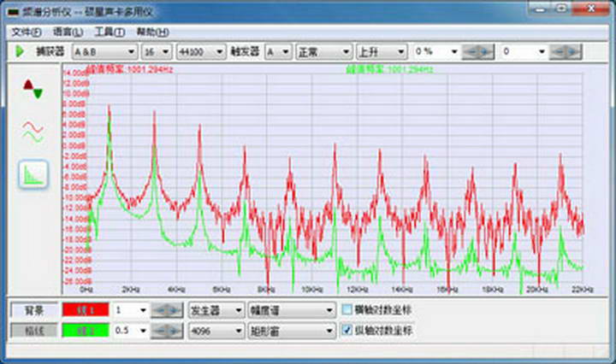Click the spin arrows beside 0 % trigger level
The height and width of the screenshot is (364, 616).
(x=478, y=51)
